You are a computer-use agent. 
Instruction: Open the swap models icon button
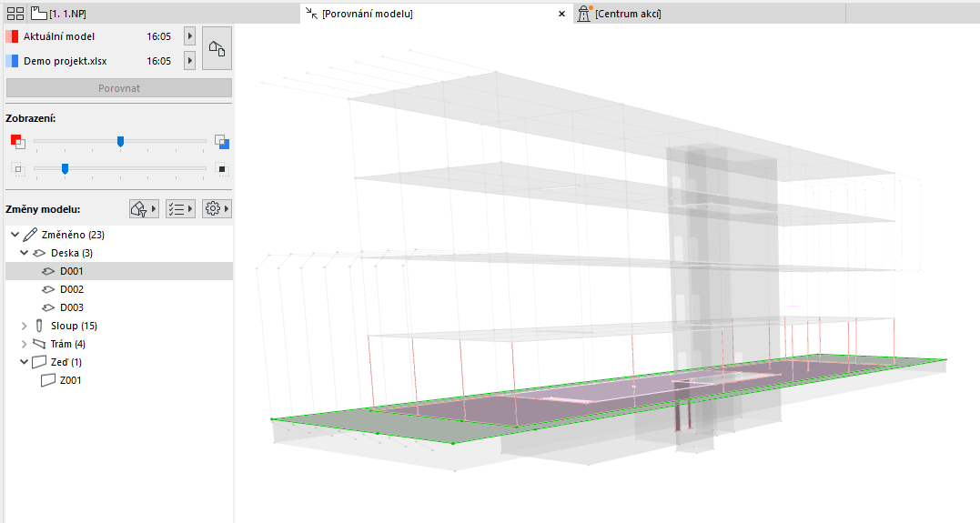click(217, 48)
